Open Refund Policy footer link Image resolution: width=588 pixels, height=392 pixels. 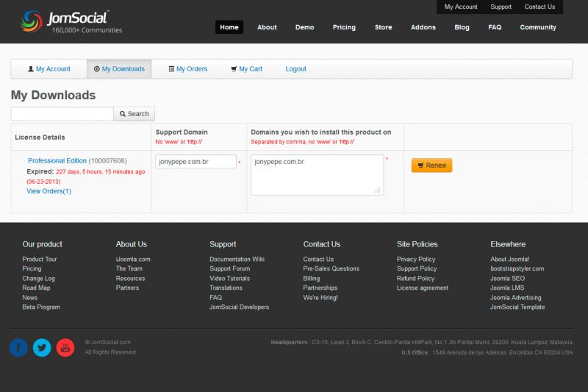pos(415,278)
